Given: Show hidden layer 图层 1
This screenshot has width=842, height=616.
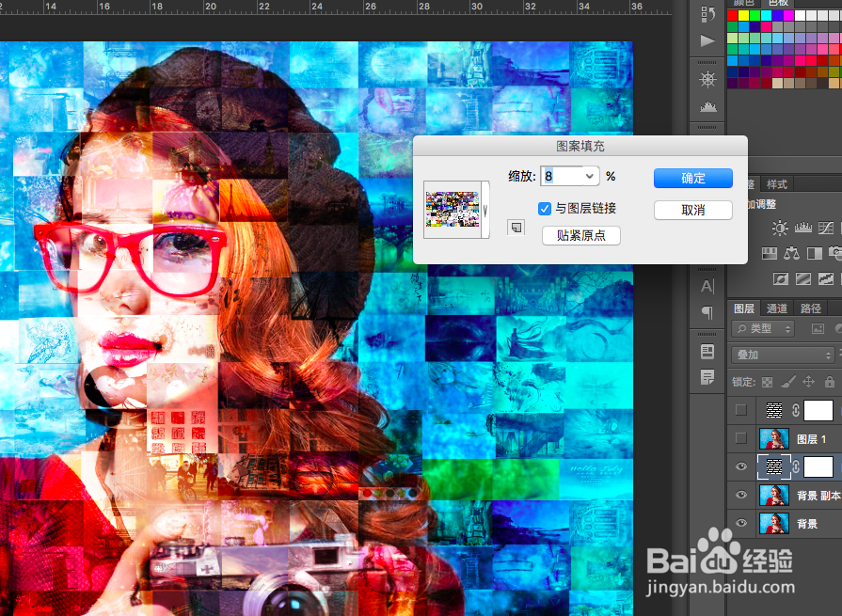Looking at the screenshot, I should 741,438.
